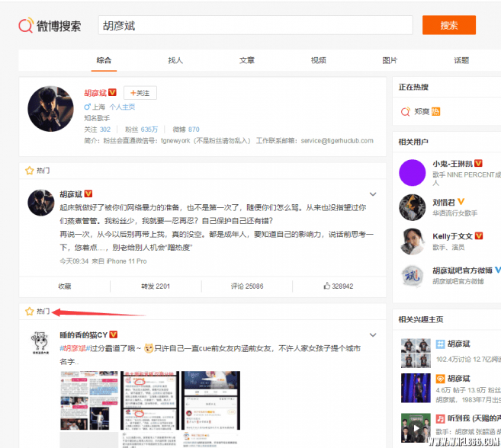Open the related user 刘惜君

[444, 203]
